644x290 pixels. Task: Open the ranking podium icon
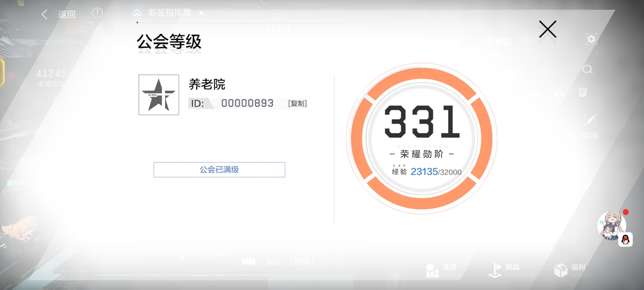point(559,93)
